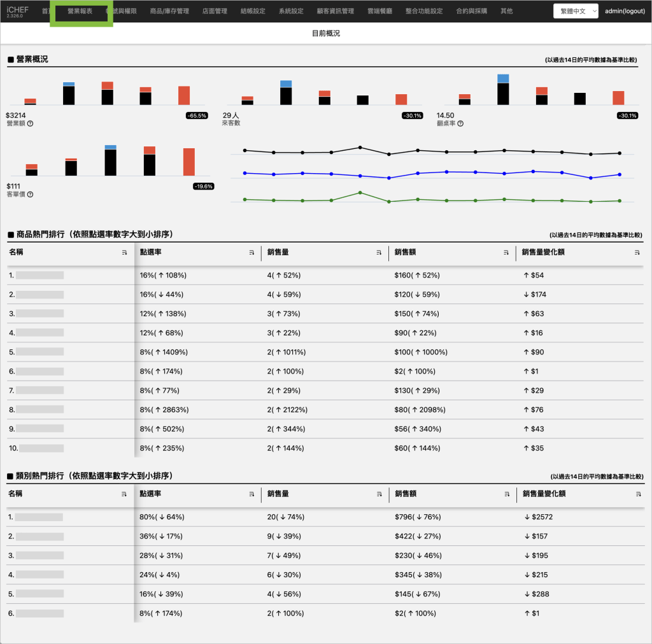Click rightmost red bar in 營業額 chart
The image size is (652, 644).
click(184, 95)
